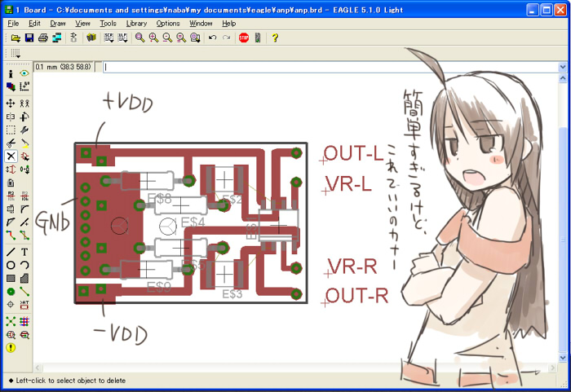Image resolution: width=571 pixels, height=392 pixels.
Task: Open the Help menu
Action: tap(229, 24)
